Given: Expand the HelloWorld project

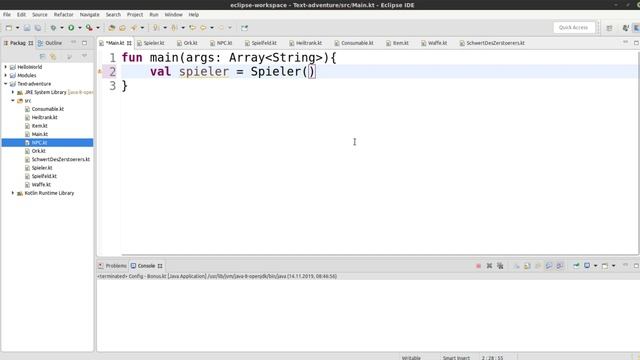Looking at the screenshot, I should click(x=6, y=67).
